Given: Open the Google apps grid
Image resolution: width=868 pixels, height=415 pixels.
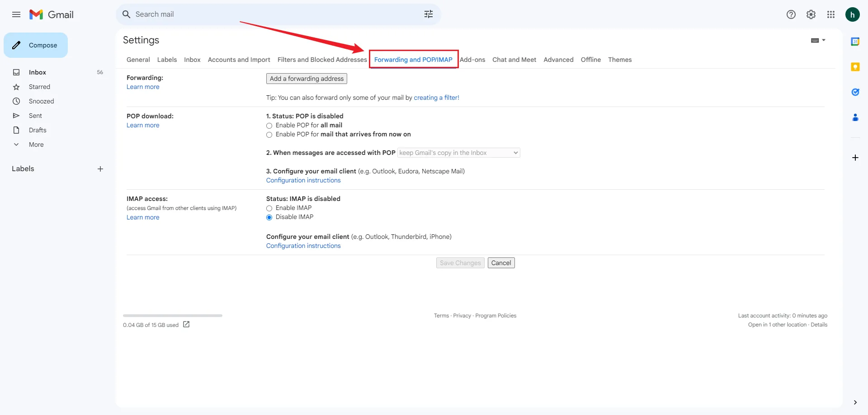Looking at the screenshot, I should click(x=830, y=14).
